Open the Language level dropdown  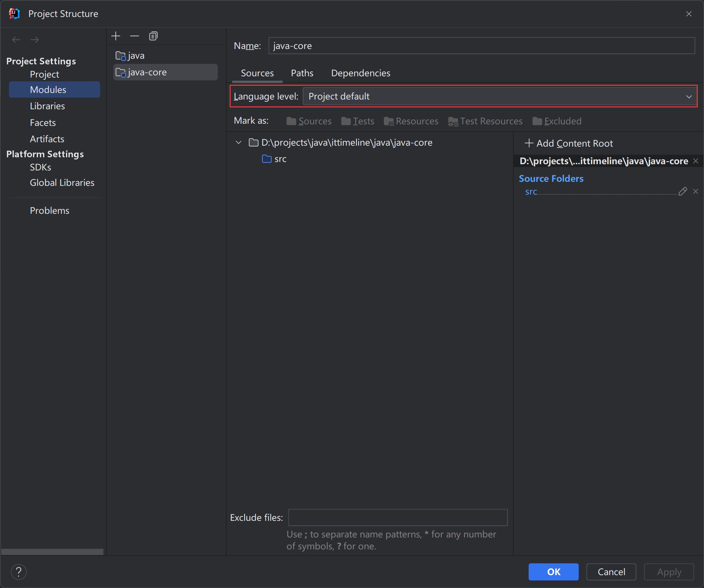click(x=499, y=96)
